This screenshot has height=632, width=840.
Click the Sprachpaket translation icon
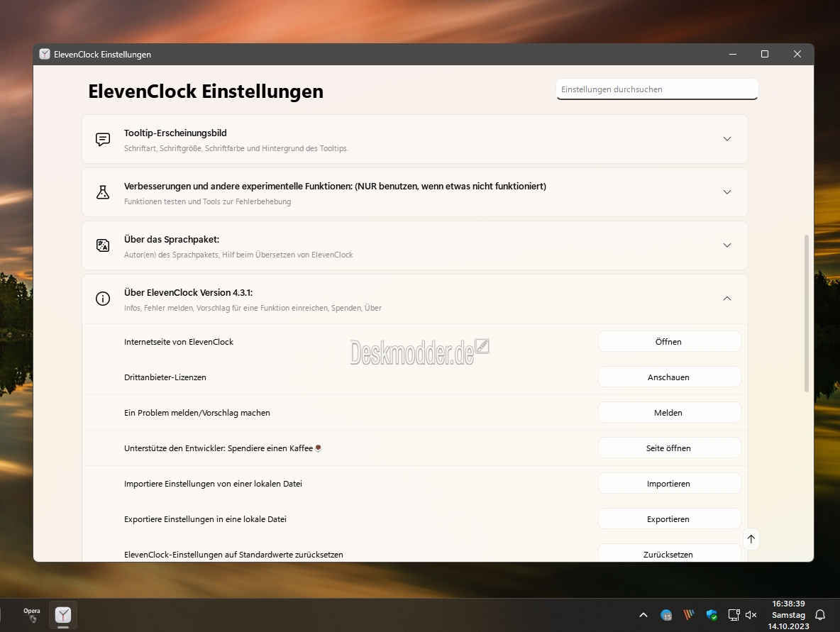(103, 245)
